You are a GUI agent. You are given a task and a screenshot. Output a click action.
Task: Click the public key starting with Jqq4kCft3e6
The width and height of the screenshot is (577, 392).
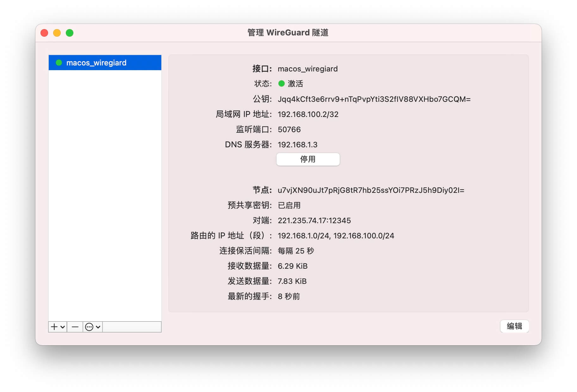374,99
